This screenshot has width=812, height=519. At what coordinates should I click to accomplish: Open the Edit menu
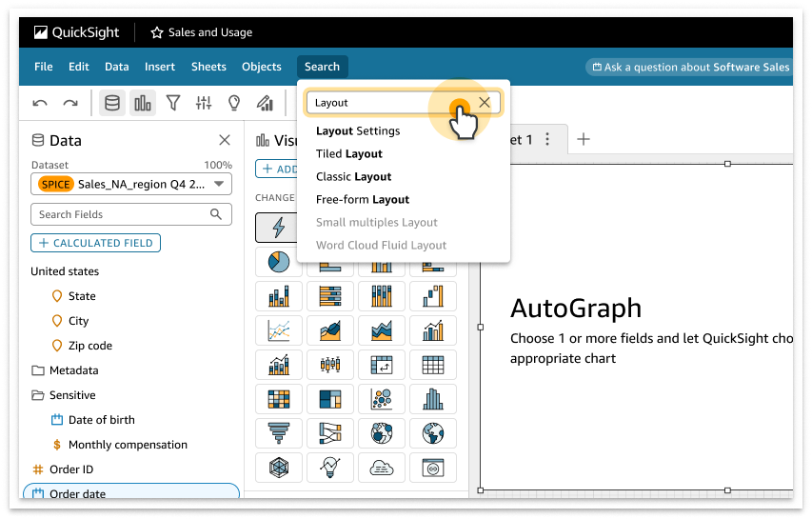click(79, 67)
